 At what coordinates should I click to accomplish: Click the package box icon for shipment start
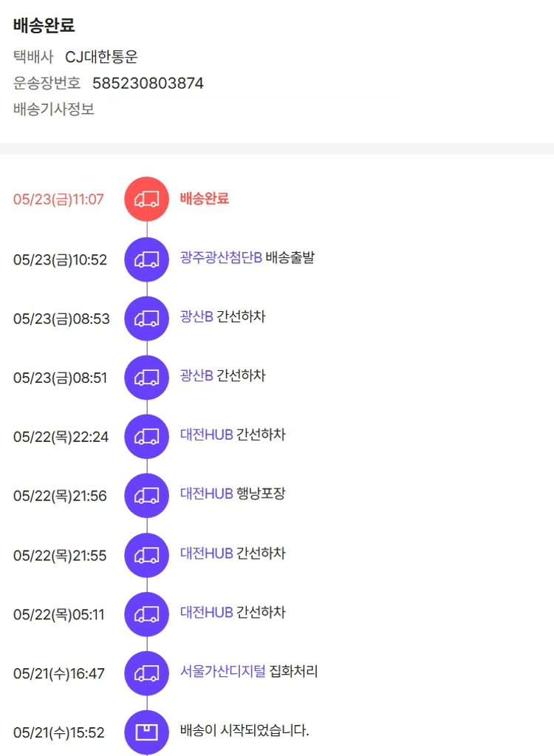click(x=147, y=732)
